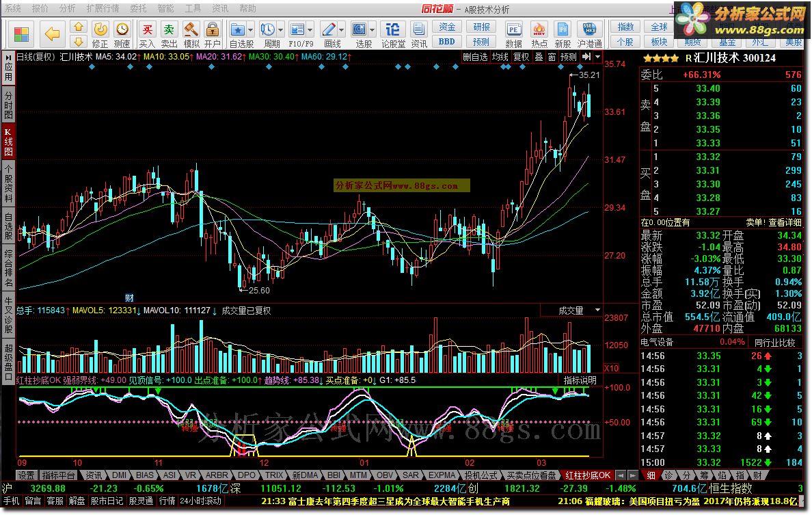
Task: Expand the 周期 dropdown arrow
Action: pyautogui.click(x=281, y=29)
